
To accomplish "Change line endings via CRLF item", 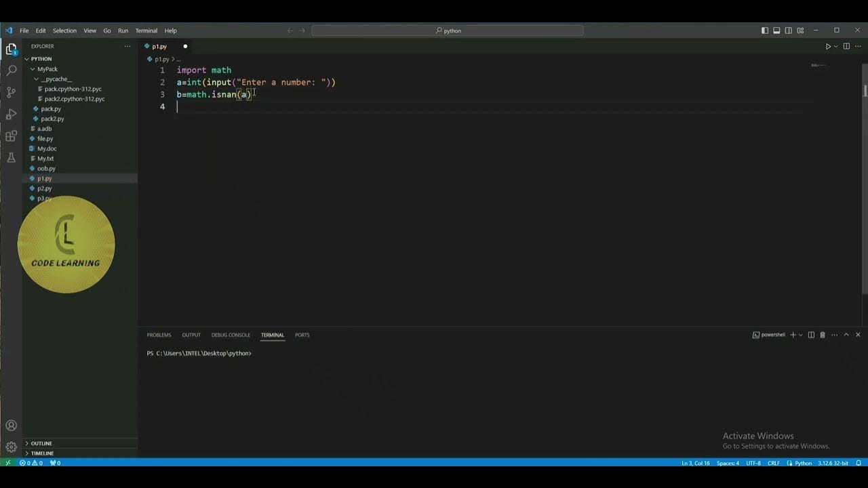I will click(773, 463).
